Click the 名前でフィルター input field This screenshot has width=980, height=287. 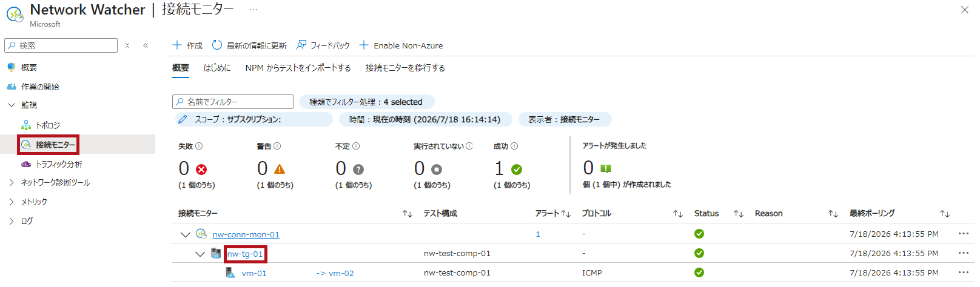point(233,102)
